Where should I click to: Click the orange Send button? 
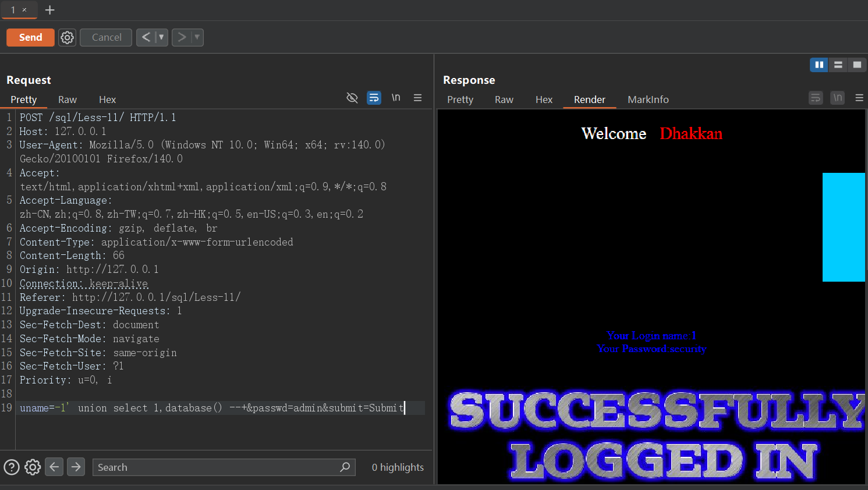coord(30,37)
